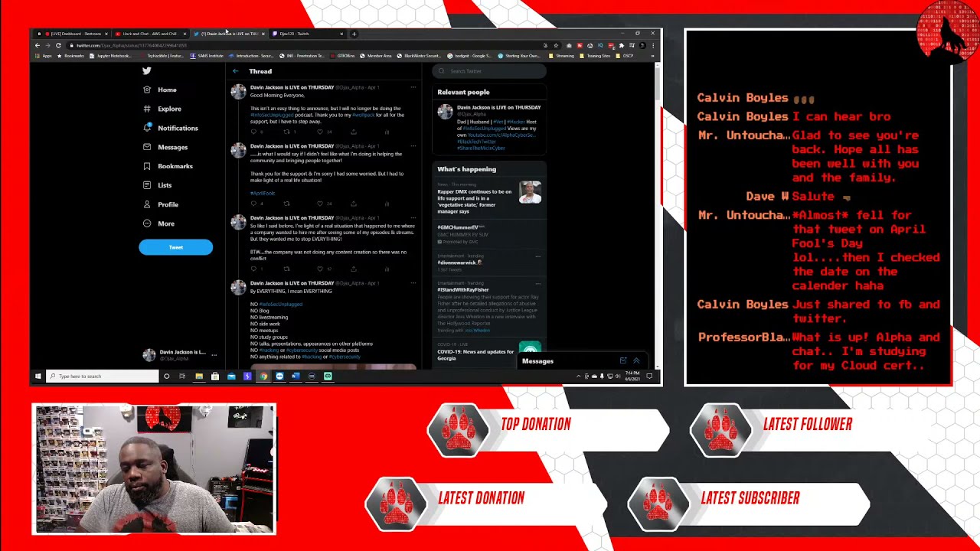980x551 pixels.
Task: Open options for the #dionnewarwick trend
Action: click(538, 256)
